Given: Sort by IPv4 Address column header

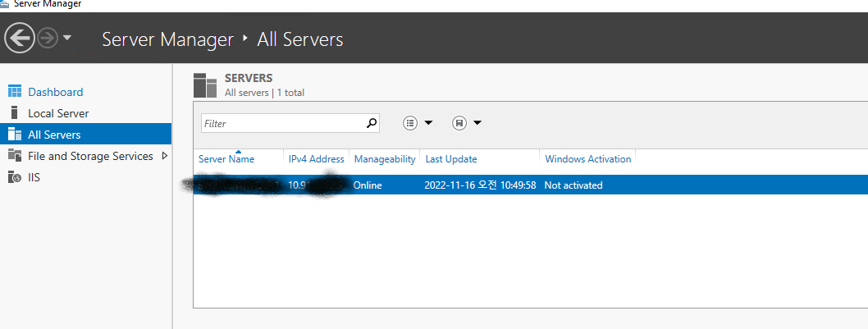Looking at the screenshot, I should (316, 159).
